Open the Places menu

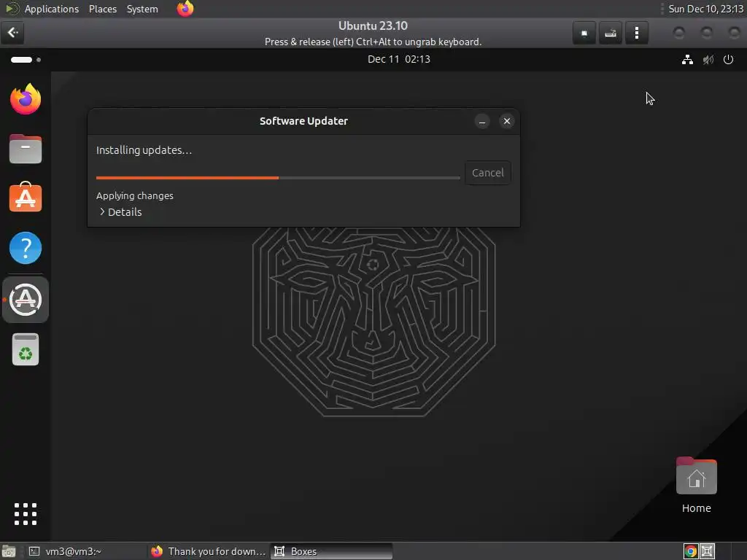tap(103, 9)
